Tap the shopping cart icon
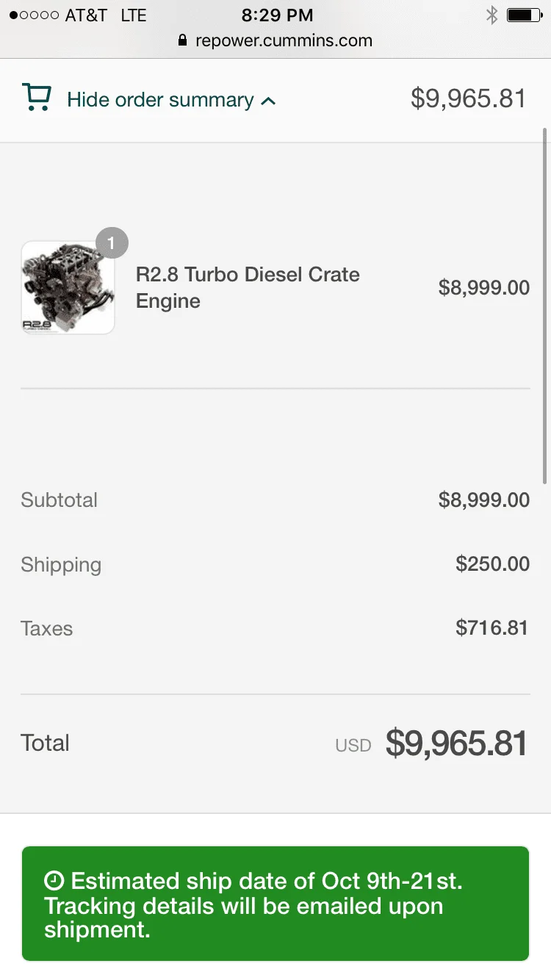Viewport: 551px width, 980px height. pos(37,98)
